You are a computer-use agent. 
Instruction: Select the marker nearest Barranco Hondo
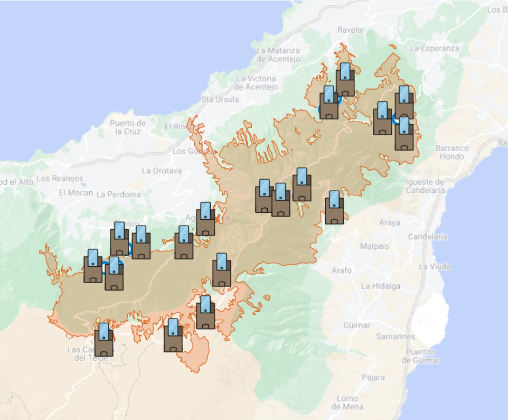404,134
